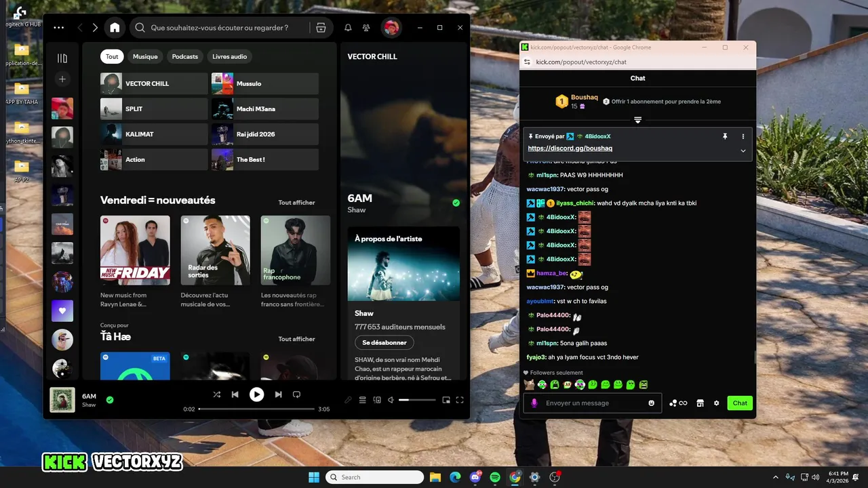Open pinned message three-dot menu

[x=743, y=136]
